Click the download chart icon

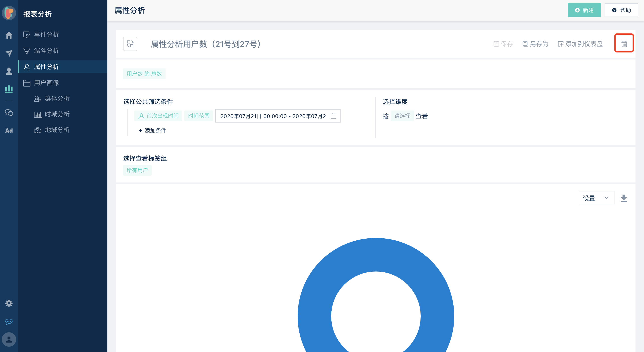point(623,198)
